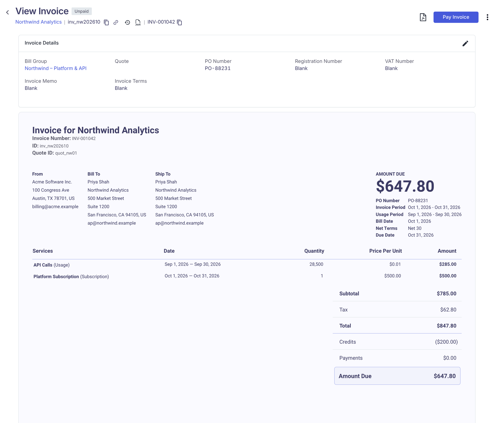Screen dimensions: 504x423
Task: Open Northwind – Platform & API bill group
Action: (55, 68)
